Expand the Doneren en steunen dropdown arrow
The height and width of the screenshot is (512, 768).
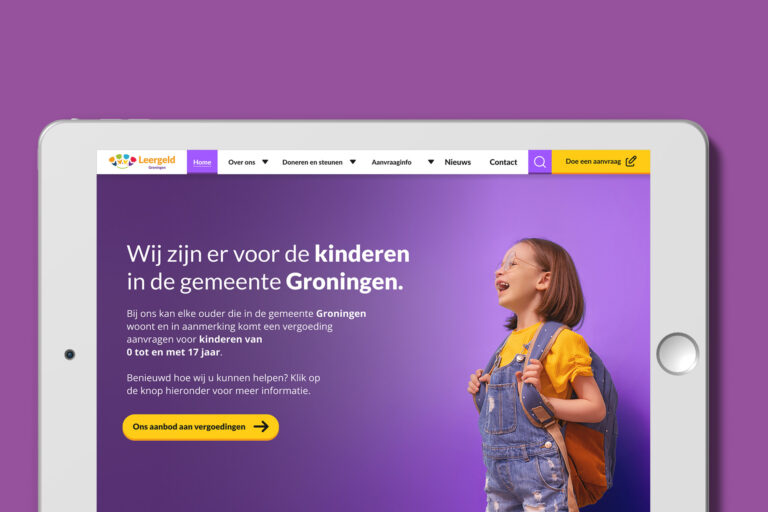353,162
